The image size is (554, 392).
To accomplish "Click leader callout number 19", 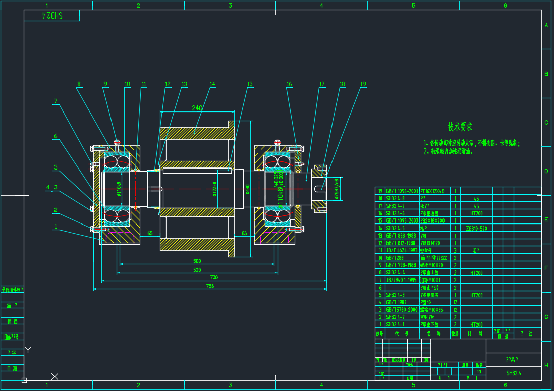I will point(363,84).
